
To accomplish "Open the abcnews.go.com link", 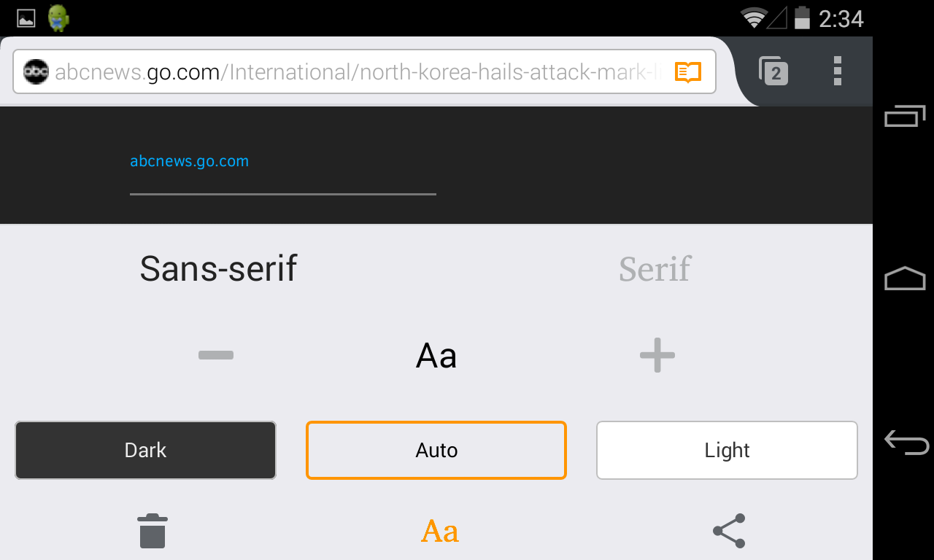I will 189,161.
